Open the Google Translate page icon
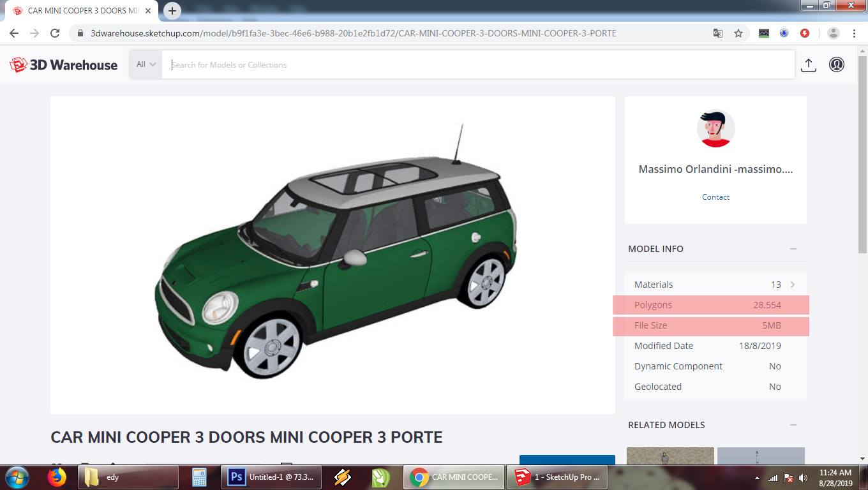This screenshot has height=490, width=868. [x=718, y=33]
